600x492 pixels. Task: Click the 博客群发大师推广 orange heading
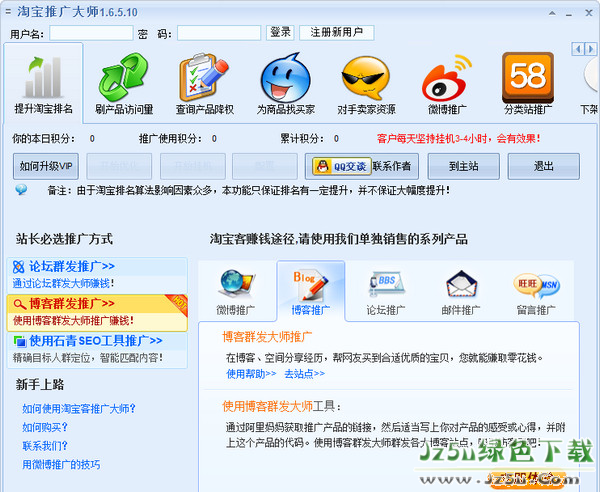click(267, 337)
